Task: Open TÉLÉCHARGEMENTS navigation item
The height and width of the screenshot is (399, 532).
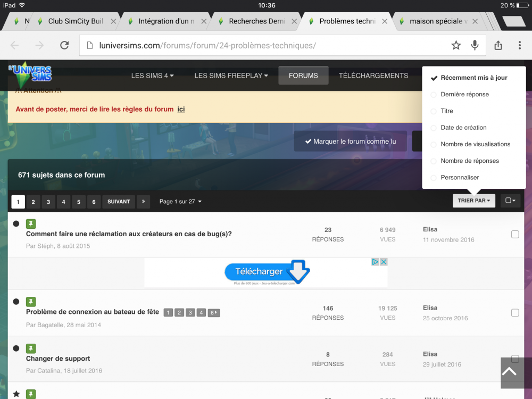Action: click(373, 76)
